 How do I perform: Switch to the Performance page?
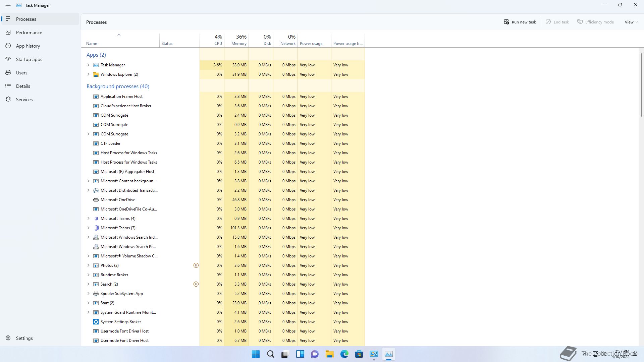point(40,33)
